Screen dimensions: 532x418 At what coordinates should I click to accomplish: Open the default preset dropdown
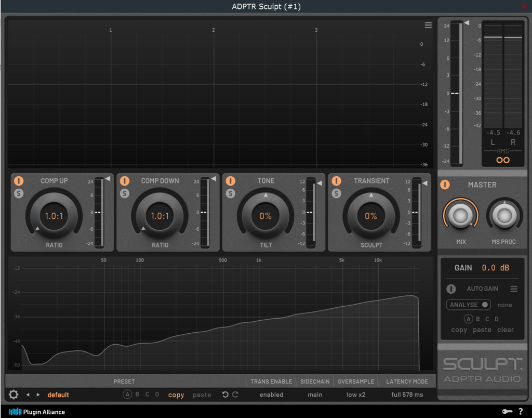pos(58,395)
